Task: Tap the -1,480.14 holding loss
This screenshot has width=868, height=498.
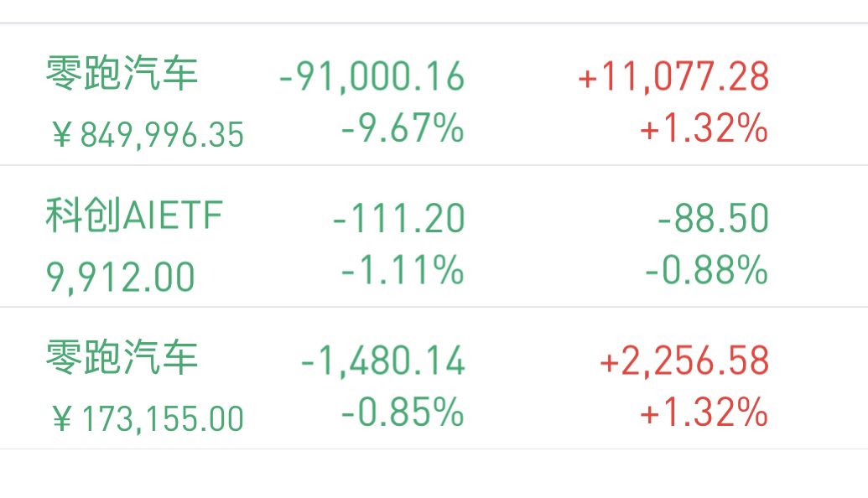Action: (382, 361)
